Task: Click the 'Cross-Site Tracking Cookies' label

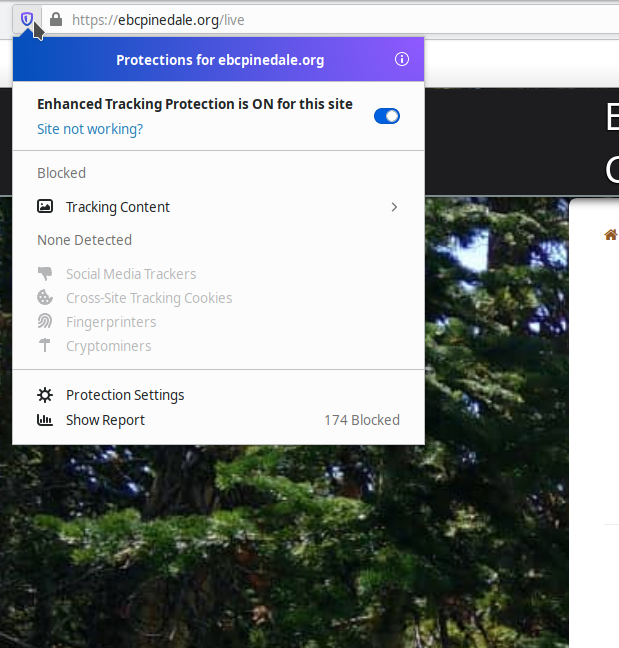Action: pos(149,298)
